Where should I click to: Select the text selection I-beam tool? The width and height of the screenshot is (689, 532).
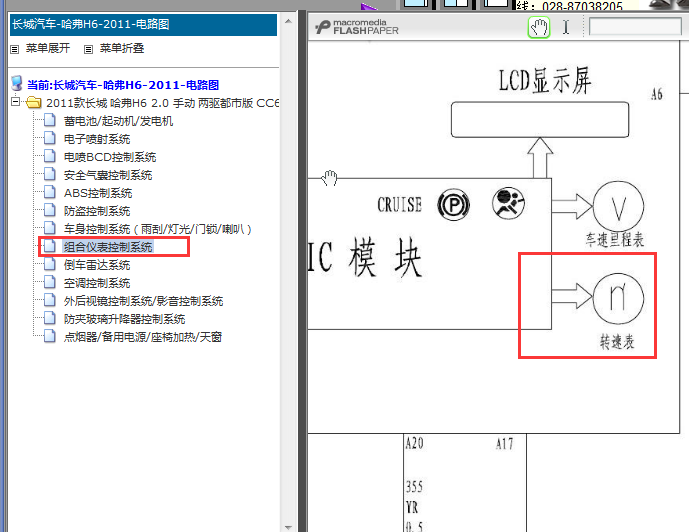[x=566, y=27]
